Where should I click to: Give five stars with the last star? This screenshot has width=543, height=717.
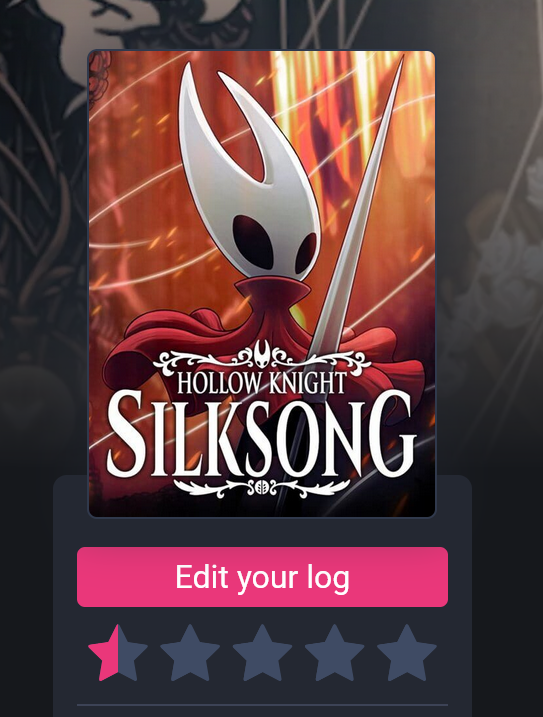(x=407, y=653)
